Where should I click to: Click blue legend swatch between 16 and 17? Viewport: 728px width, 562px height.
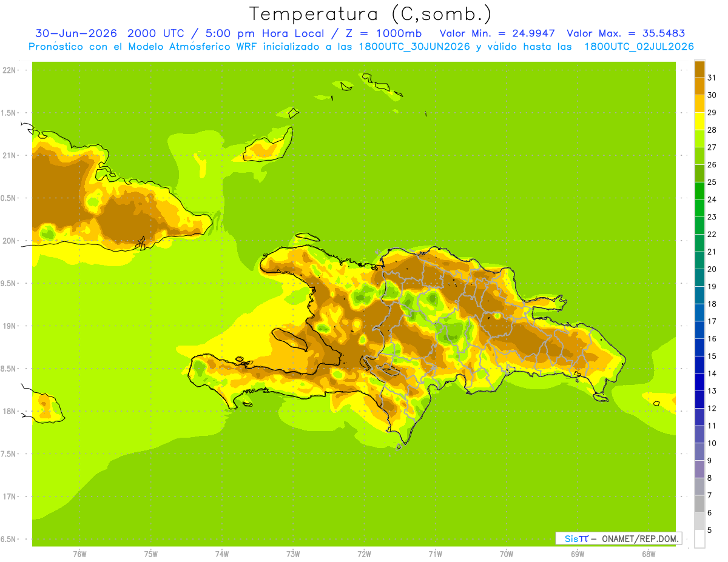click(699, 330)
